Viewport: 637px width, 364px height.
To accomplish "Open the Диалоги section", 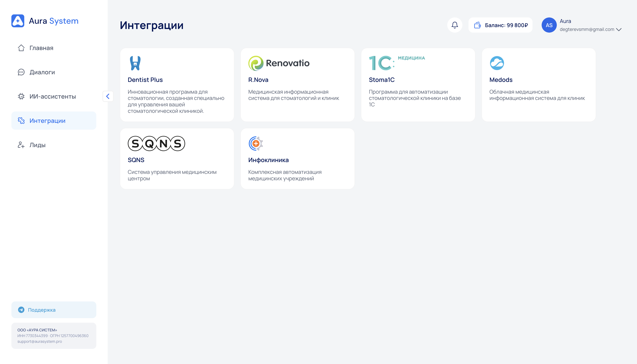I will tap(42, 72).
